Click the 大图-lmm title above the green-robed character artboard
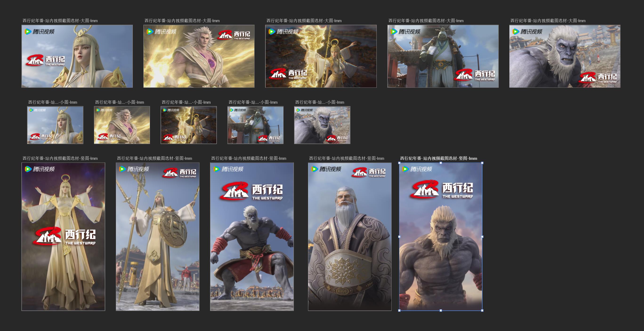This screenshot has width=644, height=331. pyautogui.click(x=426, y=21)
